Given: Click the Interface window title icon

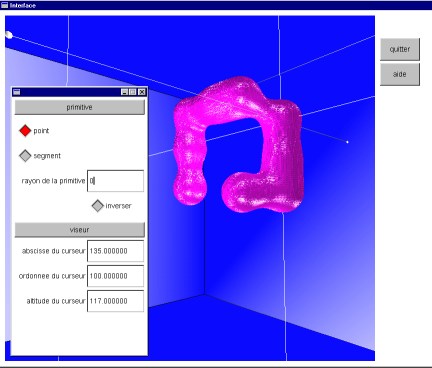Looking at the screenshot, I should point(4,5).
